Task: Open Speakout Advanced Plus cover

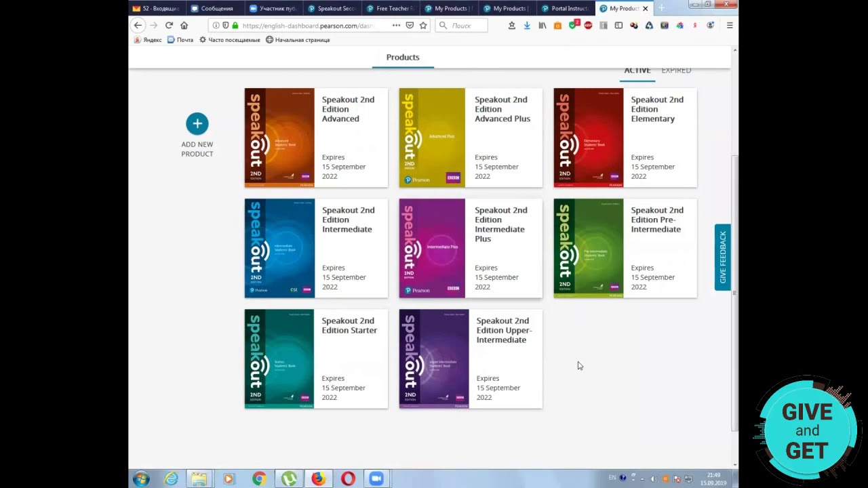Action: point(432,138)
